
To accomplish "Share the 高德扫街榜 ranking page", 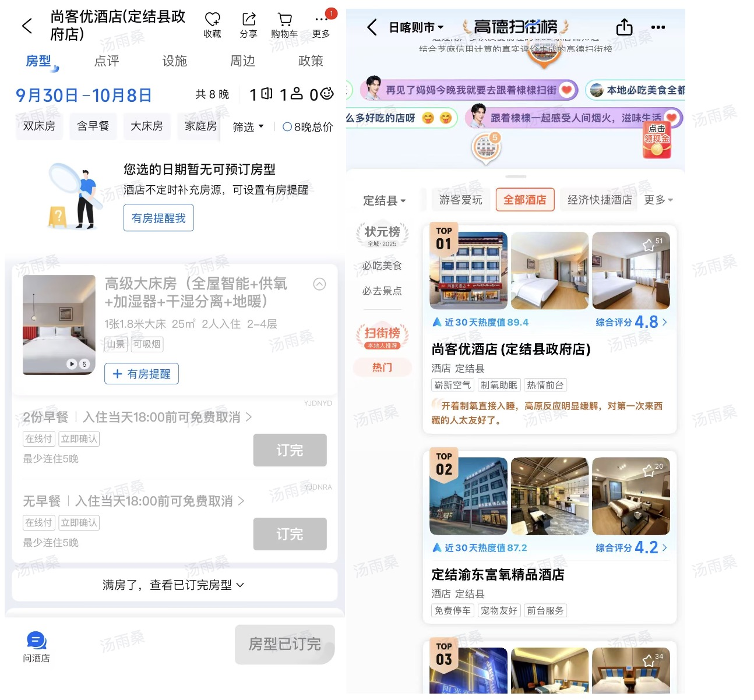I will (x=624, y=27).
